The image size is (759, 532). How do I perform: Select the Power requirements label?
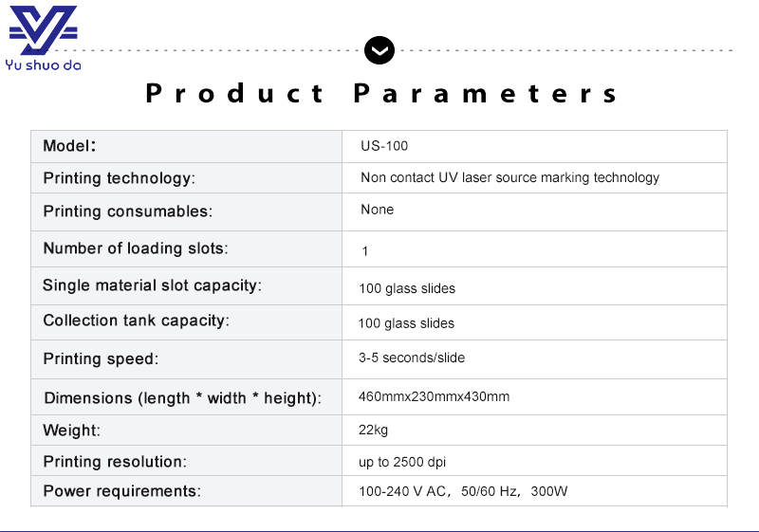point(121,491)
